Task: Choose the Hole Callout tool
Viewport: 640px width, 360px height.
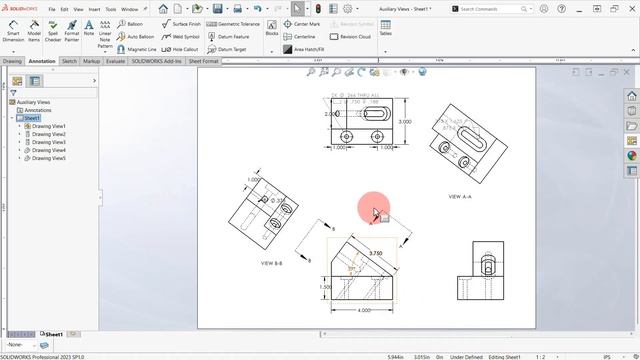Action: [180, 49]
